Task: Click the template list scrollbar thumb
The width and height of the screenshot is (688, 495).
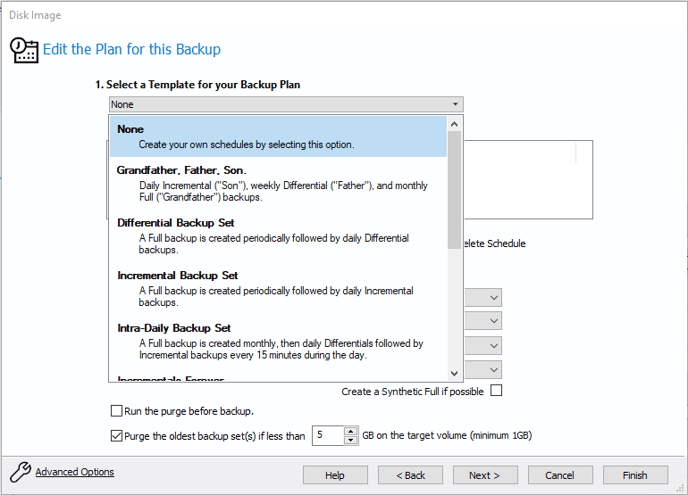Action: click(455, 190)
